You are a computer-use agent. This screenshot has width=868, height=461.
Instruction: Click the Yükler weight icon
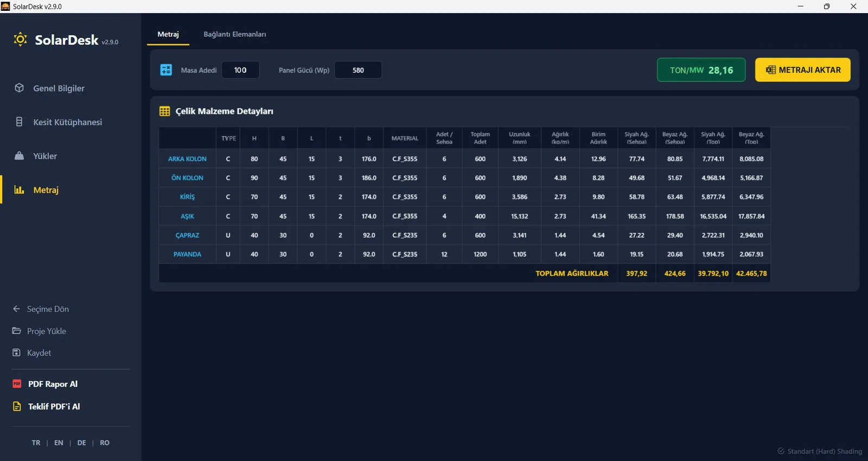[19, 156]
